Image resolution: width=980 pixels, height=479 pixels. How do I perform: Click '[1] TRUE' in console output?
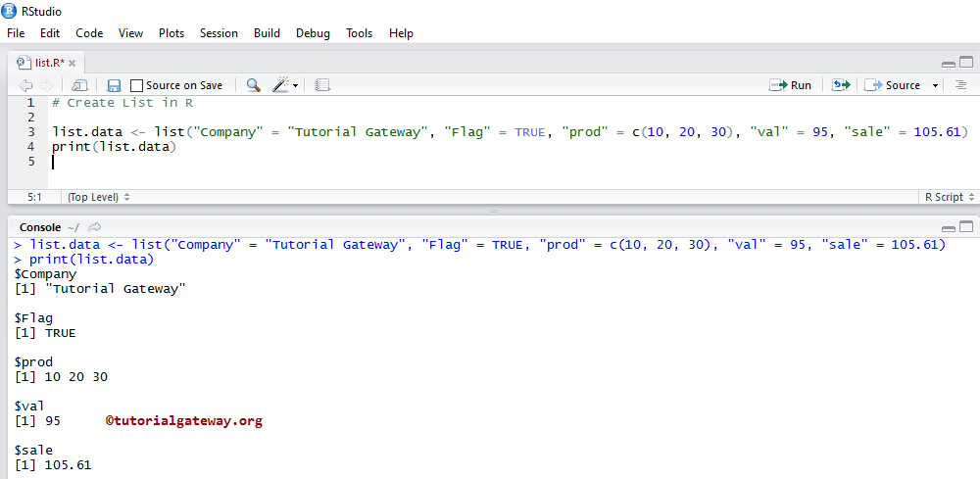tap(45, 333)
